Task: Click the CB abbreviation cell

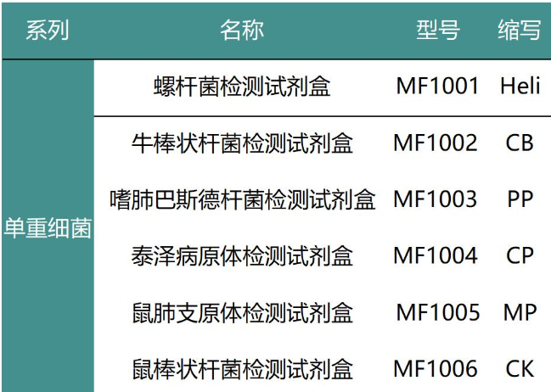Action: 520,143
